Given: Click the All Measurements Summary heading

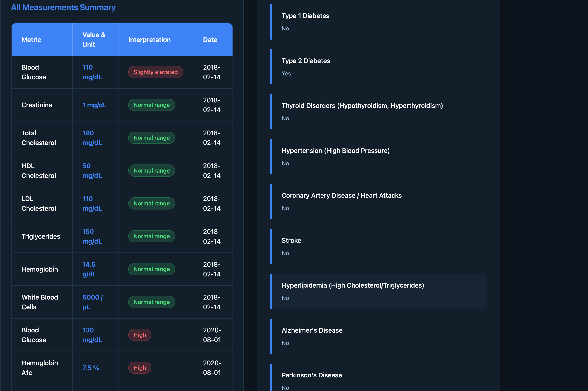Looking at the screenshot, I should tap(63, 7).
